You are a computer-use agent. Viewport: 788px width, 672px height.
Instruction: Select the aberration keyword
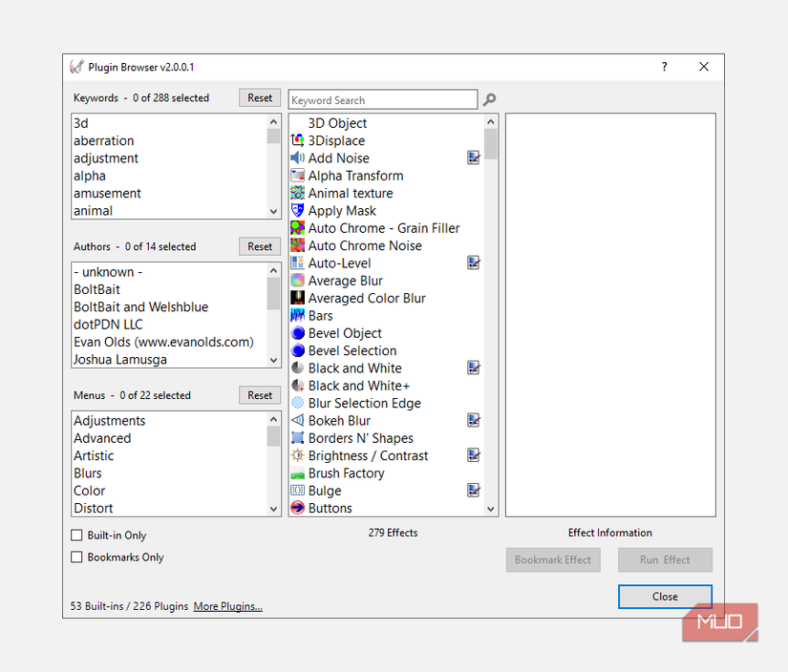(105, 140)
